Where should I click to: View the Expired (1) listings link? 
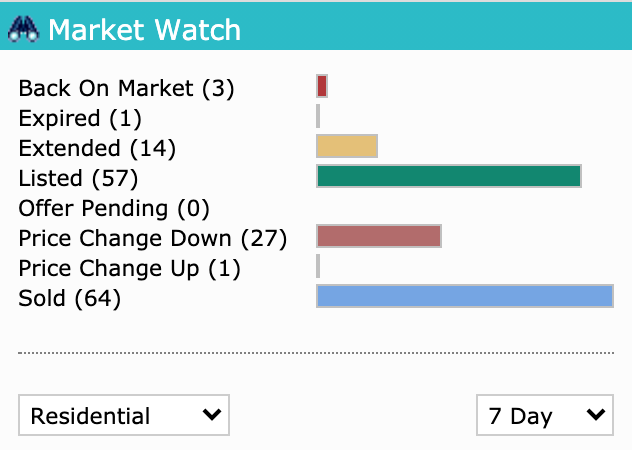[x=80, y=118]
